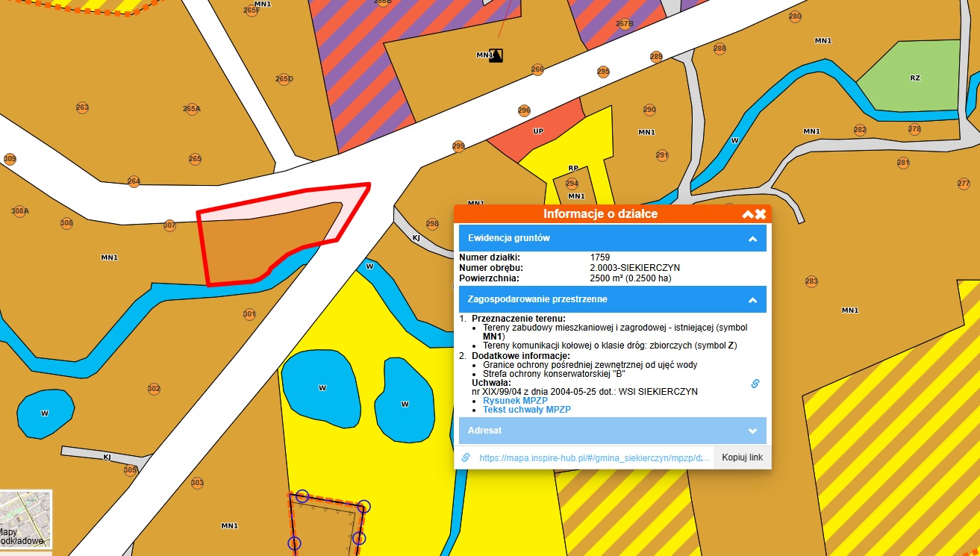Click the Kopiuj link button
This screenshot has height=556, width=980.
742,457
